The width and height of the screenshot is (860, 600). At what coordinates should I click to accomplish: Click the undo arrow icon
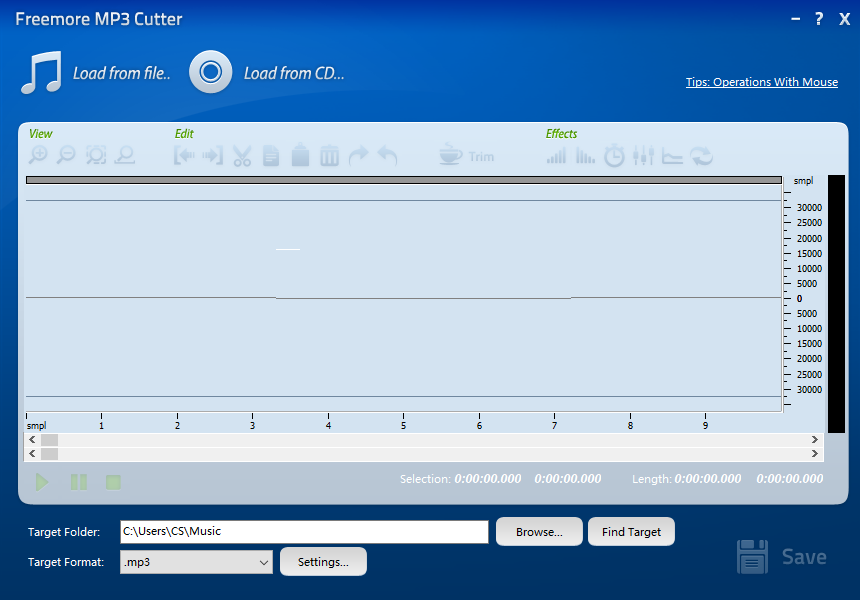[x=388, y=156]
